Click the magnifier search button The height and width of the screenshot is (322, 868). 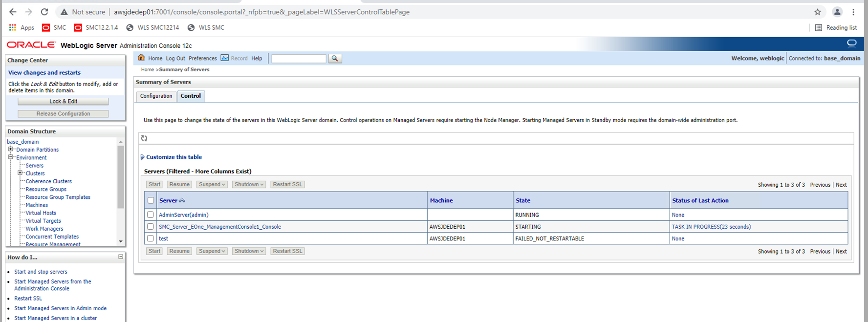coord(335,58)
